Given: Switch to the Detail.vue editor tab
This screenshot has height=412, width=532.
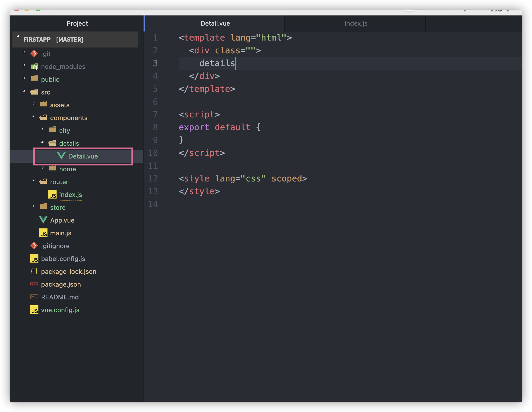Looking at the screenshot, I should (x=215, y=23).
